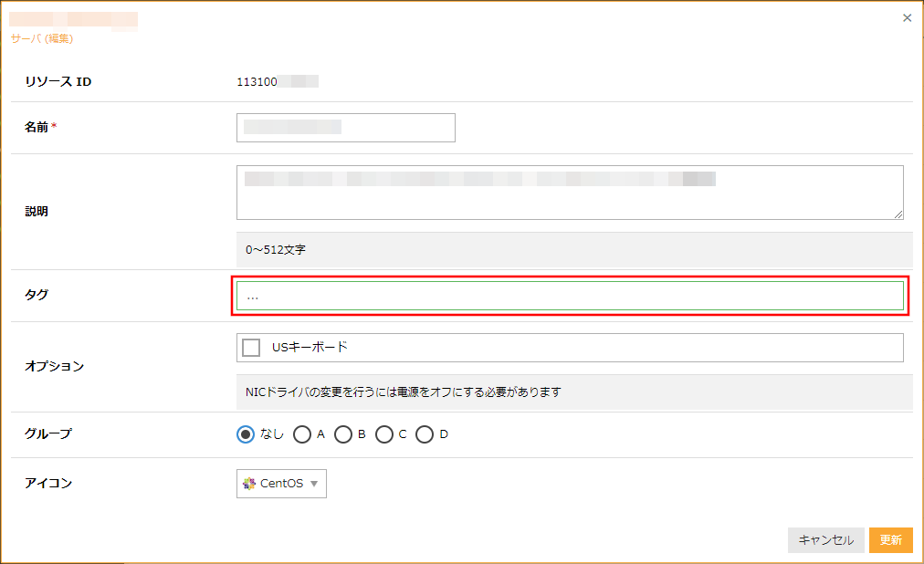Select the なし group radio button
924x564 pixels.
point(245,434)
